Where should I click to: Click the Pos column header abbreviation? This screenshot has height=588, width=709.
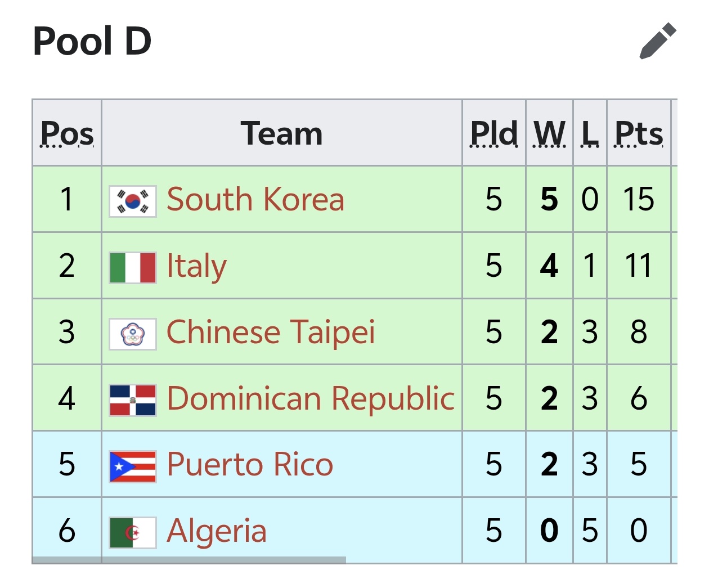click(67, 134)
